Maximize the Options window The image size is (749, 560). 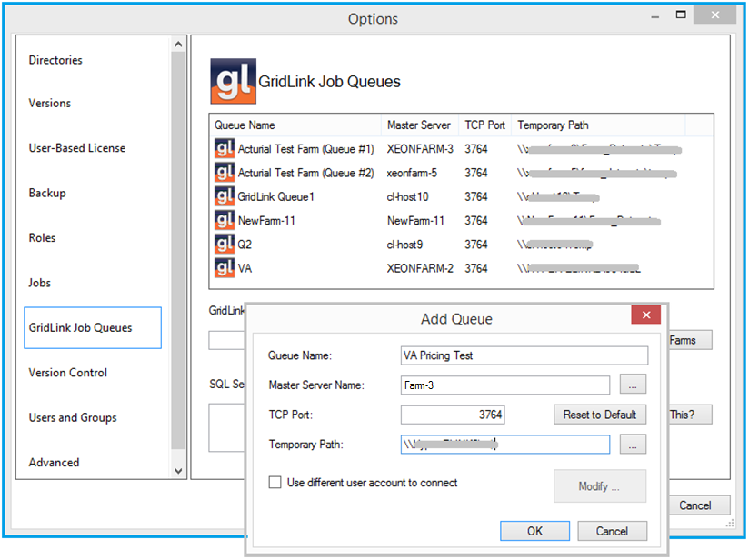coord(681,15)
